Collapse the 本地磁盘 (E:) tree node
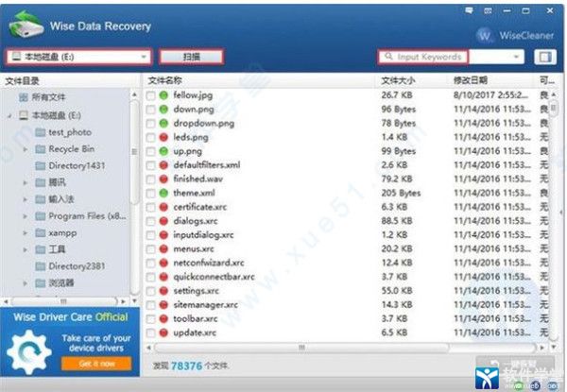This screenshot has width=567, height=392. click(9, 115)
